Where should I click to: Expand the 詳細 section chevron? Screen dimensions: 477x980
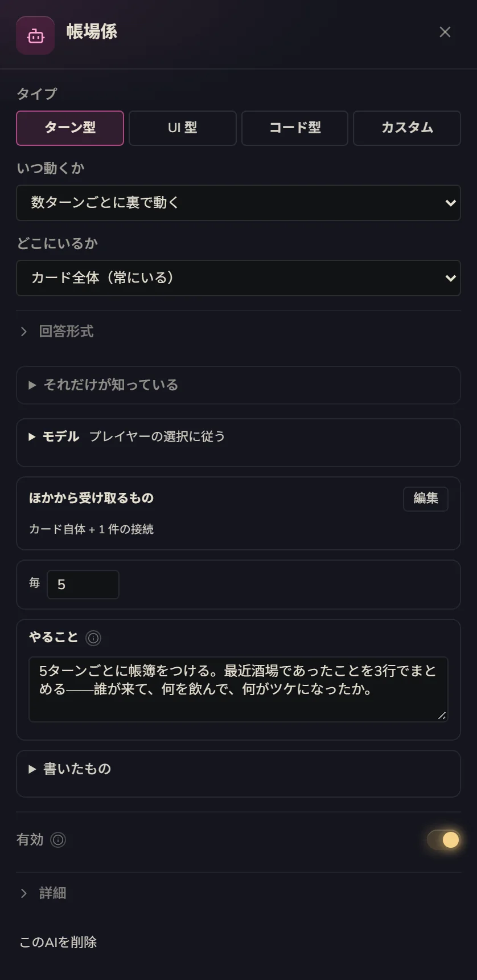pos(24,893)
